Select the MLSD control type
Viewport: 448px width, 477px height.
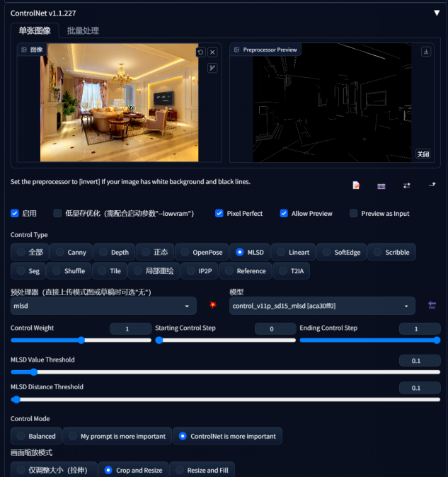click(249, 252)
